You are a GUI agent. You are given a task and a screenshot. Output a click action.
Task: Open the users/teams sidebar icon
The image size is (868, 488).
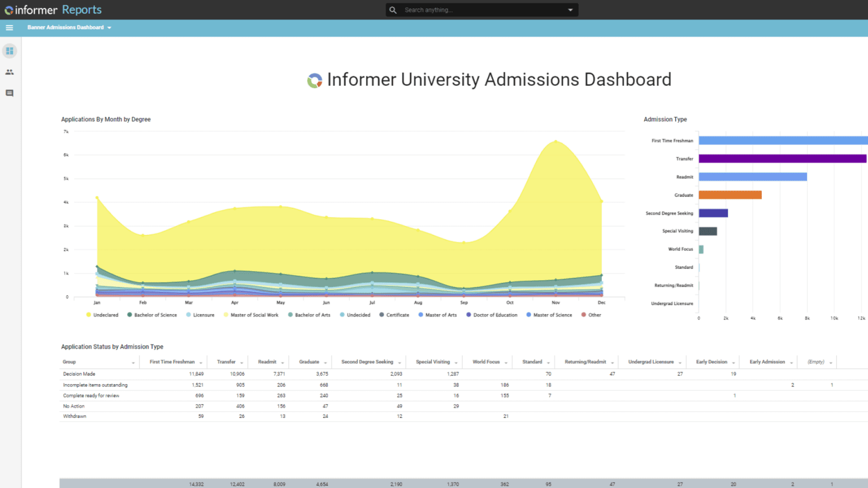10,72
